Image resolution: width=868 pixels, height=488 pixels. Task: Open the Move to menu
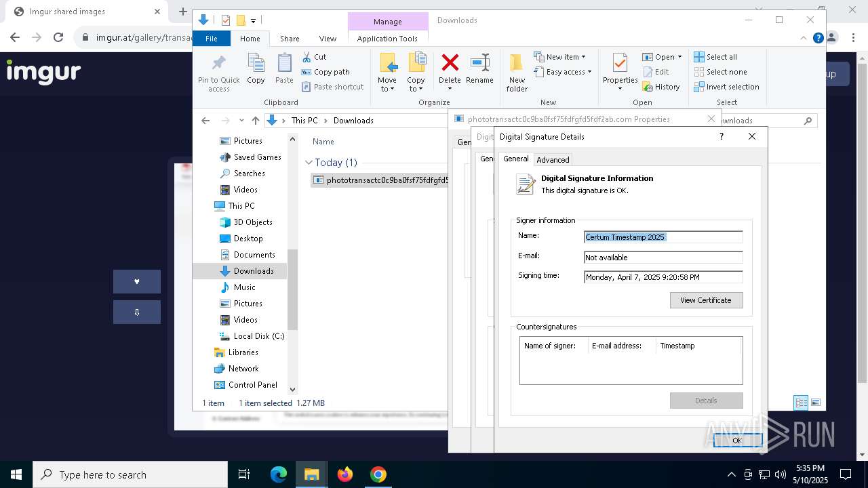pyautogui.click(x=387, y=73)
